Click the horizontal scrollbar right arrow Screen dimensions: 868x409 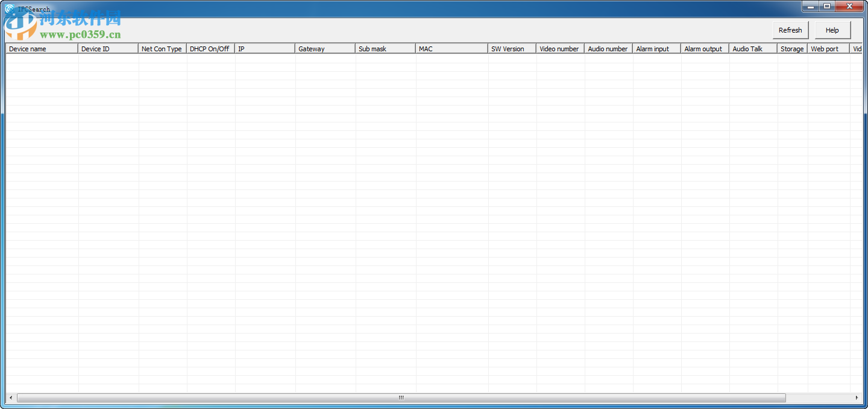pyautogui.click(x=857, y=398)
